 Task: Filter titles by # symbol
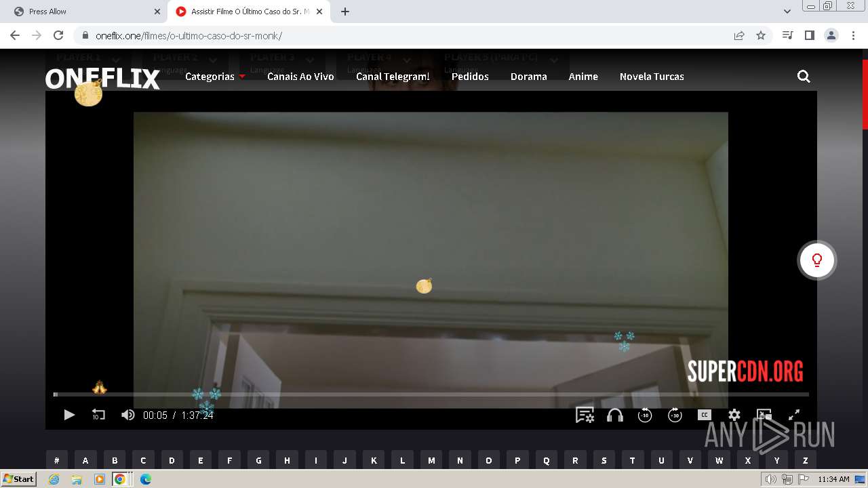[x=57, y=460]
